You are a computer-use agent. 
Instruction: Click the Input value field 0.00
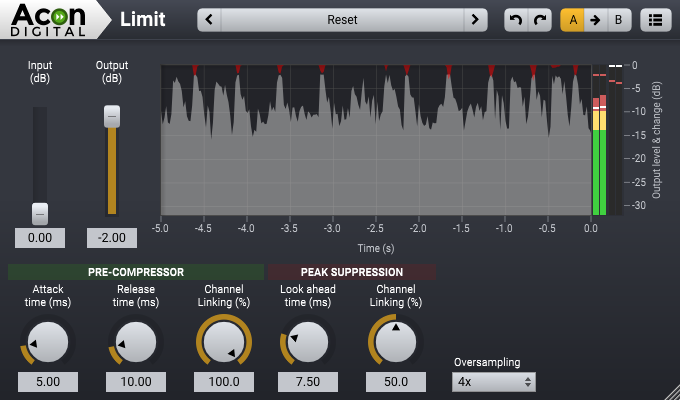click(x=40, y=238)
